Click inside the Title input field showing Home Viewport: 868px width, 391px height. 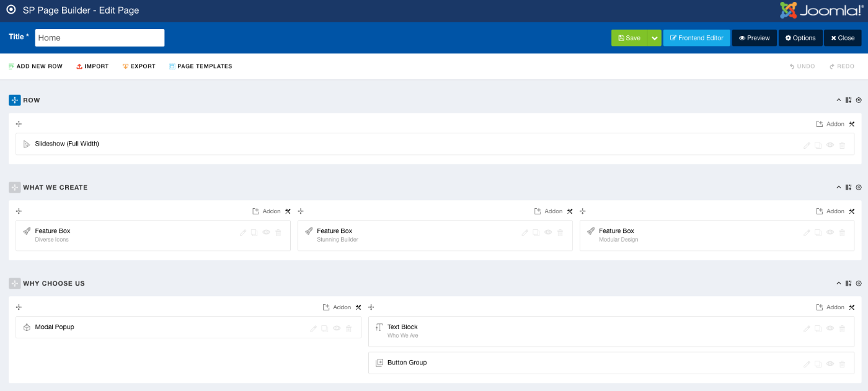(x=99, y=38)
